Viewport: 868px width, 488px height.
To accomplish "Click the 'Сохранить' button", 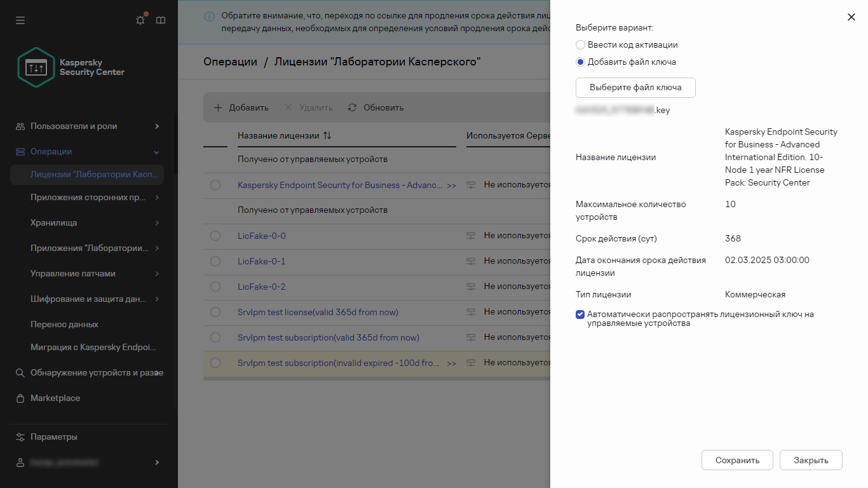I will pyautogui.click(x=737, y=459).
